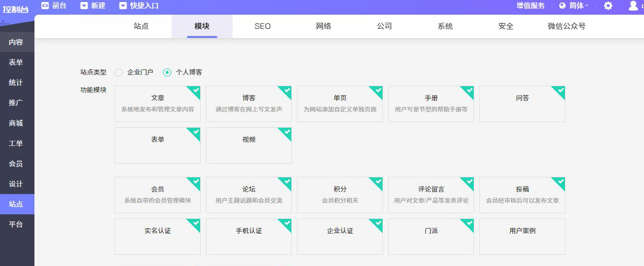Toggle the 文章 module checkmark
Screen dimensions: 644x266
point(195,91)
